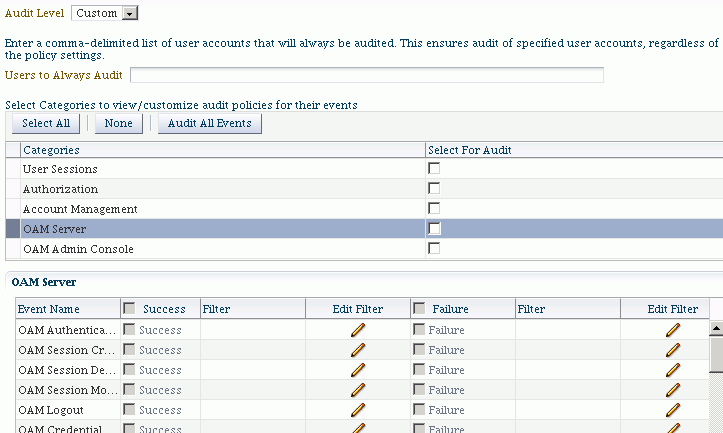The height and width of the screenshot is (433, 723).
Task: Select the OAM Logout event name
Action: click(51, 410)
